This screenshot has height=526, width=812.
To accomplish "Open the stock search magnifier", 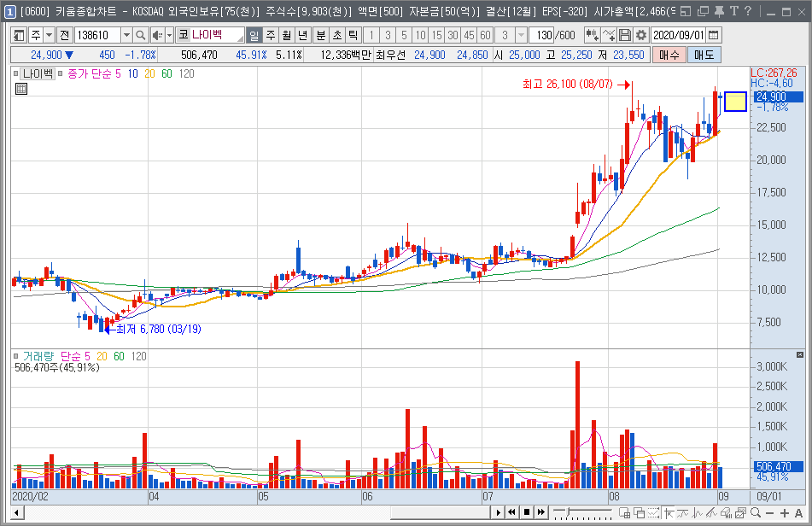I will coord(140,35).
